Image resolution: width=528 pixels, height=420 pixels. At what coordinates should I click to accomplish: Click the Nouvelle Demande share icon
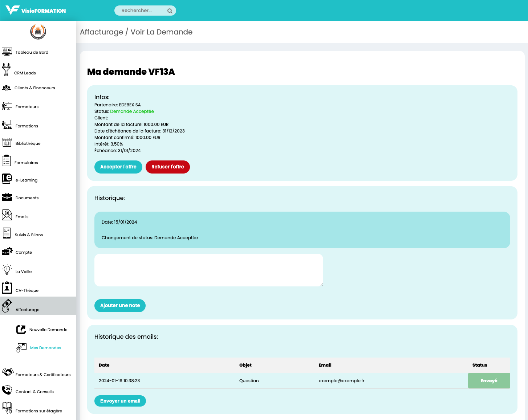pyautogui.click(x=21, y=329)
